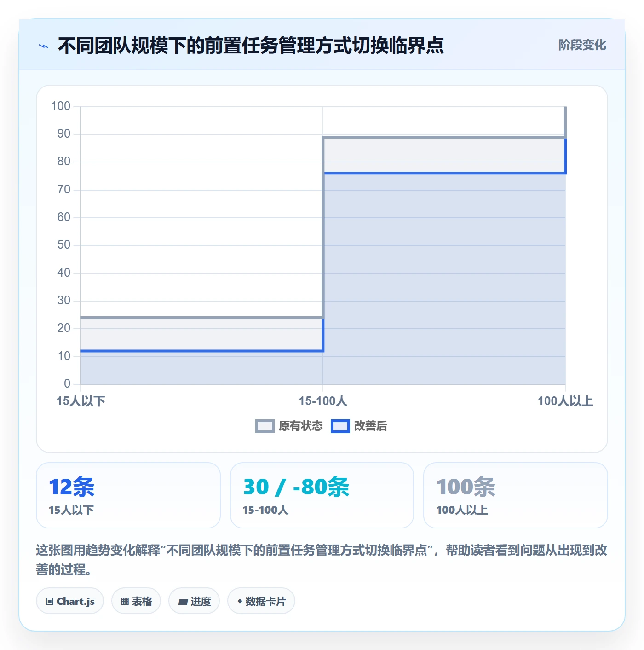Toggle the 原有状态 legend swatch
644x650 pixels.
(264, 426)
